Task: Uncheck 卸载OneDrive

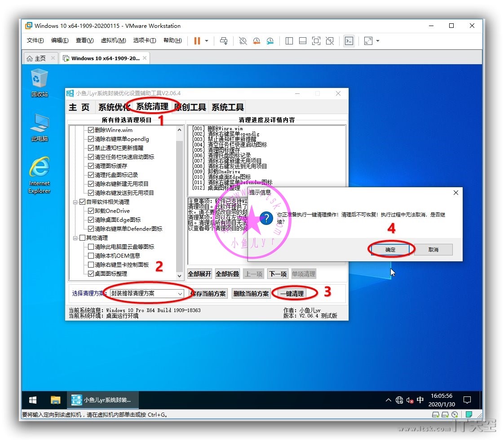Action: [x=91, y=211]
